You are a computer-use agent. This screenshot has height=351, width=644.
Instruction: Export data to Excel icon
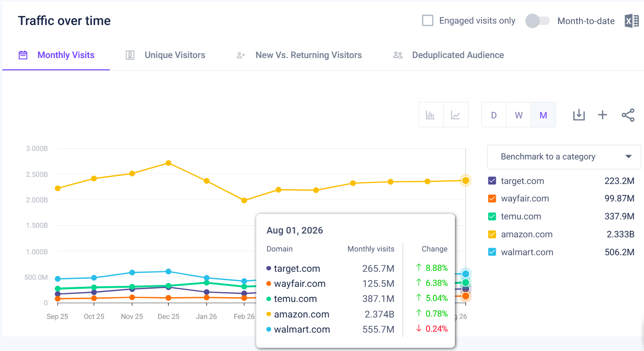pyautogui.click(x=632, y=21)
